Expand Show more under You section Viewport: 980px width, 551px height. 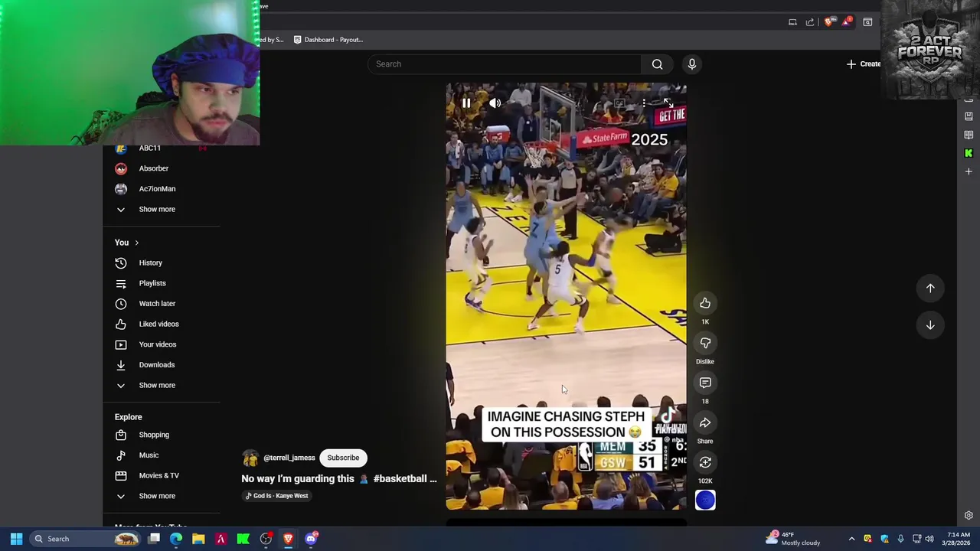click(157, 386)
